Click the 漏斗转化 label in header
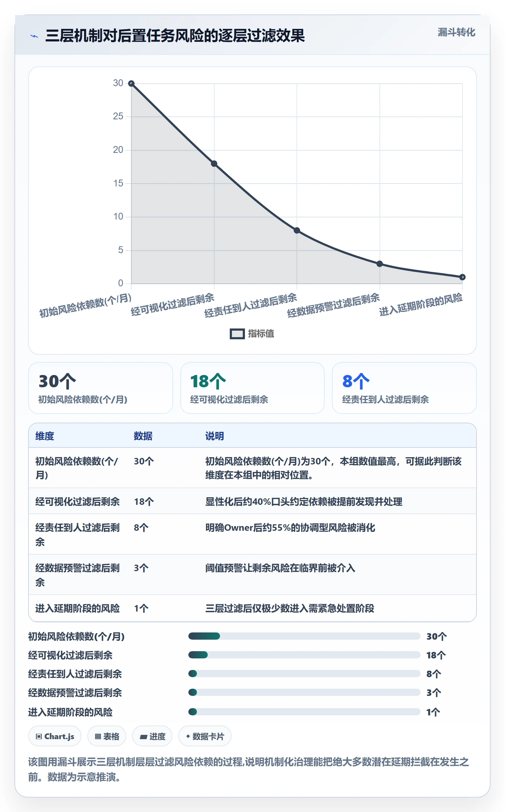Screen dimensions: 505x812 click(x=456, y=32)
